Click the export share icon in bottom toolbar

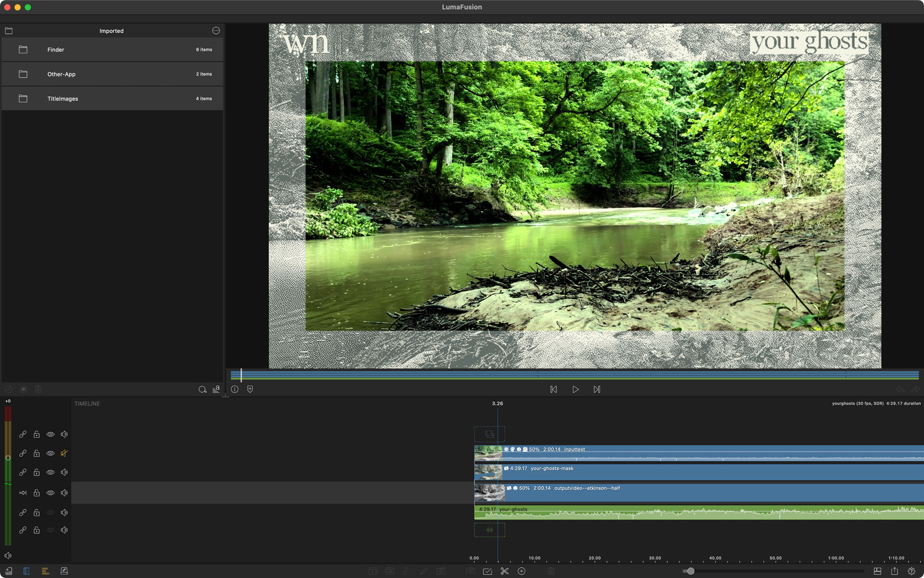pyautogui.click(x=895, y=571)
